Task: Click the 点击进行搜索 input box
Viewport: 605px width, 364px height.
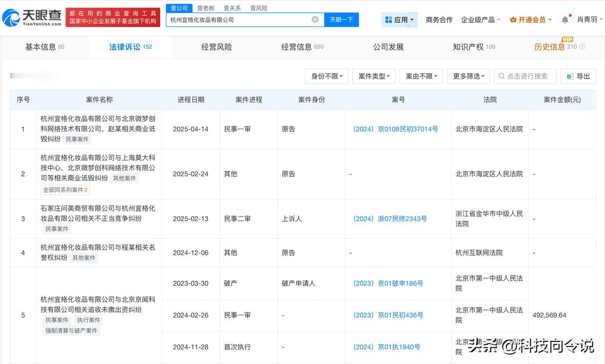Action: coord(525,76)
